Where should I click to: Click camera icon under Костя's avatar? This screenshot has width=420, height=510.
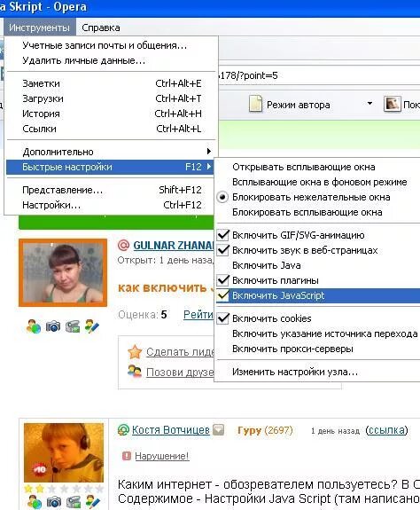(54, 502)
